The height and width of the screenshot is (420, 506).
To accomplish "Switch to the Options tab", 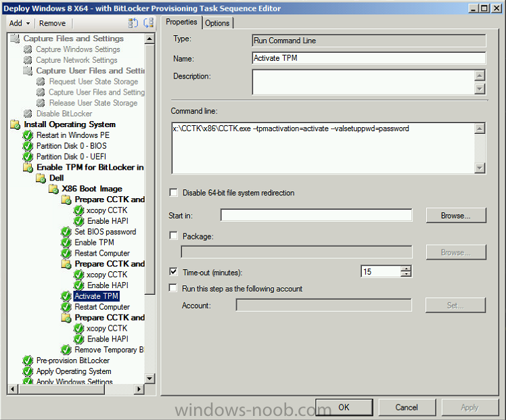I will point(217,23).
